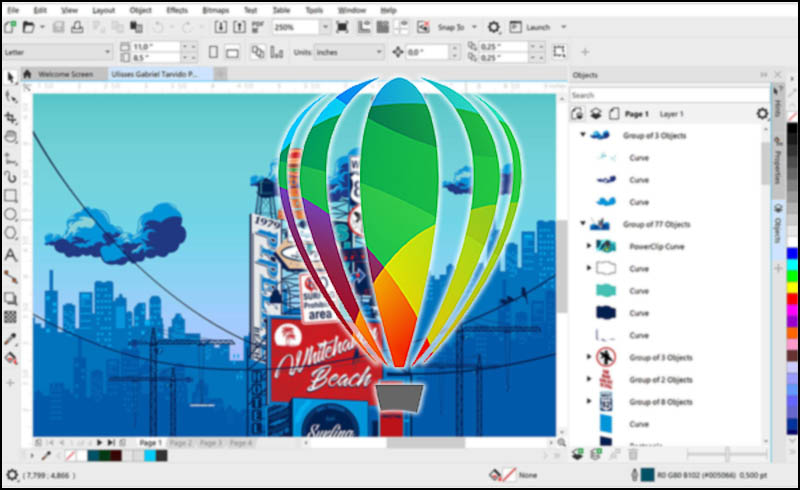Select the Text tool
The image size is (800, 490).
point(11,255)
